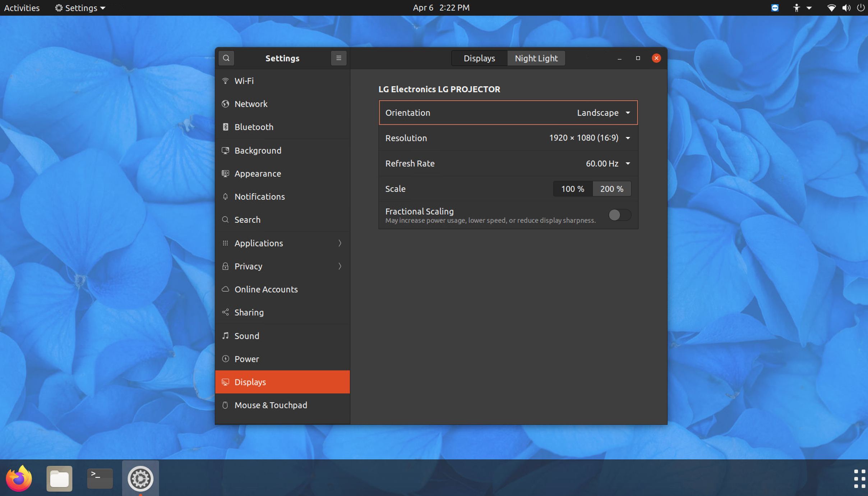Select Bluetooth in the sidebar

point(254,127)
